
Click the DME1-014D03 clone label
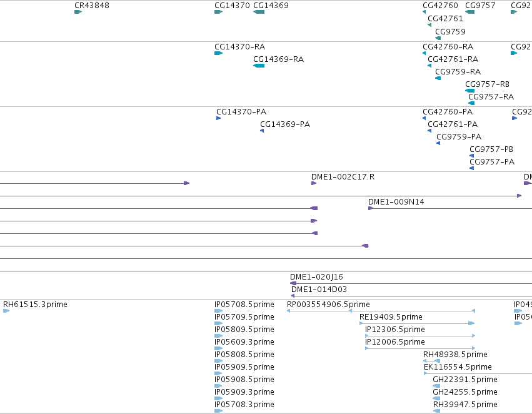(319, 290)
